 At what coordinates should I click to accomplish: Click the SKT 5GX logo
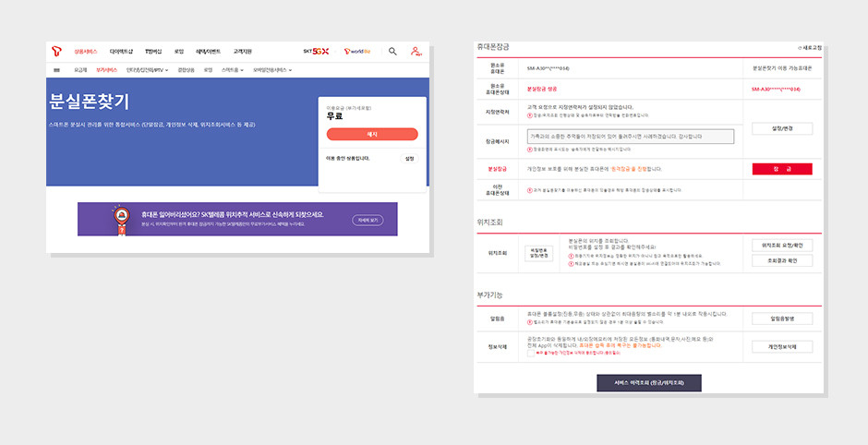click(x=316, y=52)
